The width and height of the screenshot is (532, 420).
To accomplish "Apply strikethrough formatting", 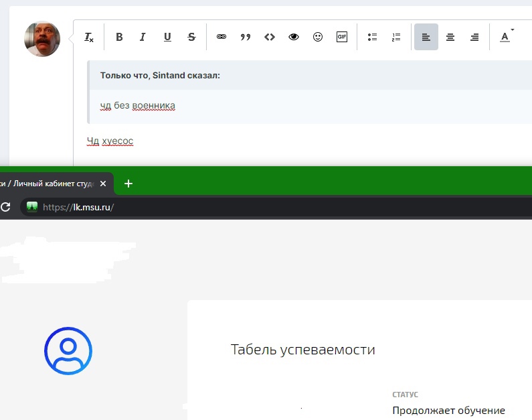I will tap(191, 38).
